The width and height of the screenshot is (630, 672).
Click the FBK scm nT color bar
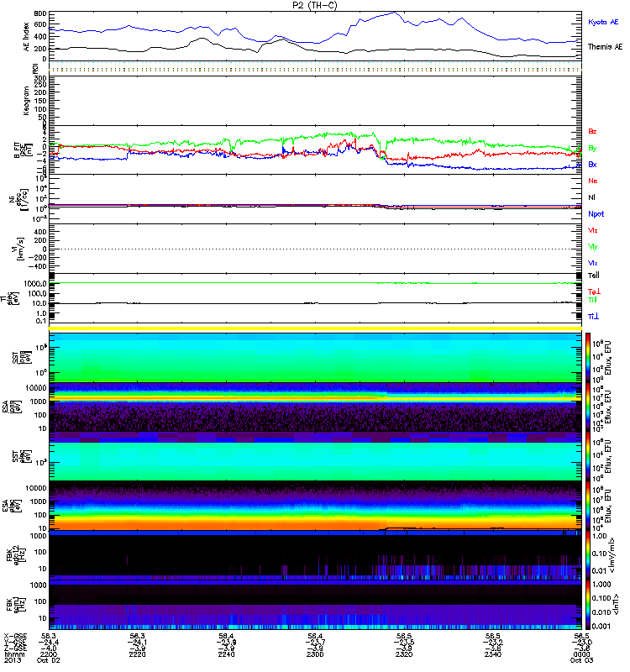click(x=588, y=605)
